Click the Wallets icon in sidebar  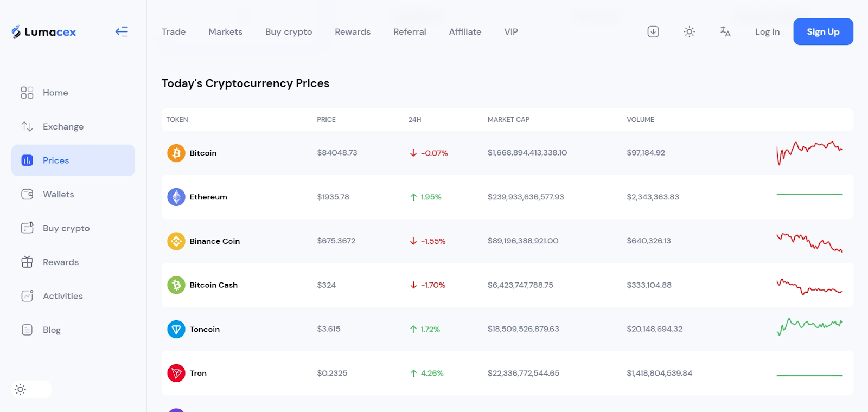[x=27, y=194]
